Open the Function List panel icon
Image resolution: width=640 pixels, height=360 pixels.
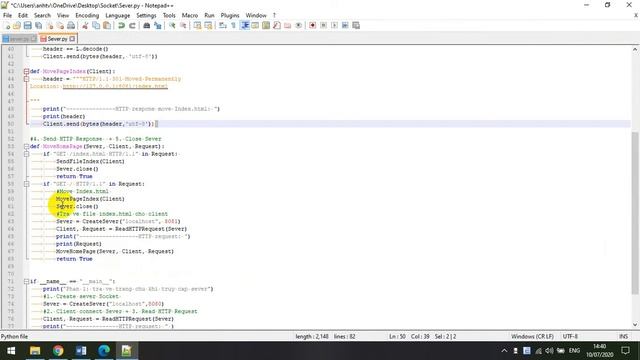277,25
